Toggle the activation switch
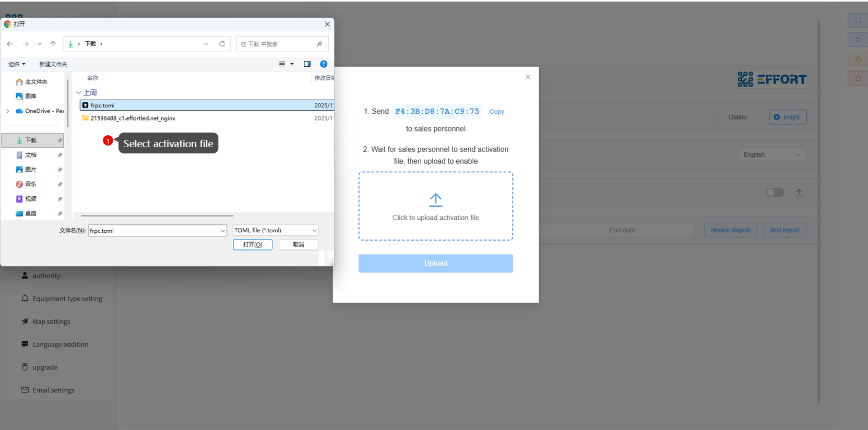868x430 pixels. coord(775,193)
